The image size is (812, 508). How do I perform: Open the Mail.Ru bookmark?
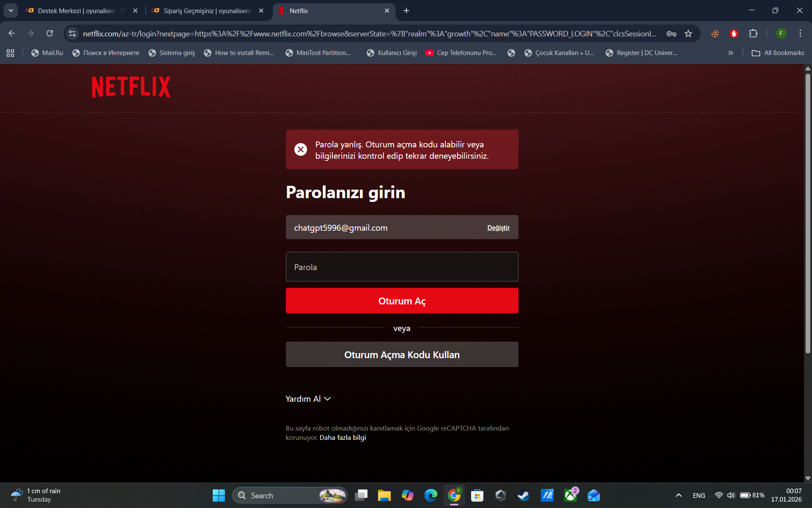click(x=47, y=53)
